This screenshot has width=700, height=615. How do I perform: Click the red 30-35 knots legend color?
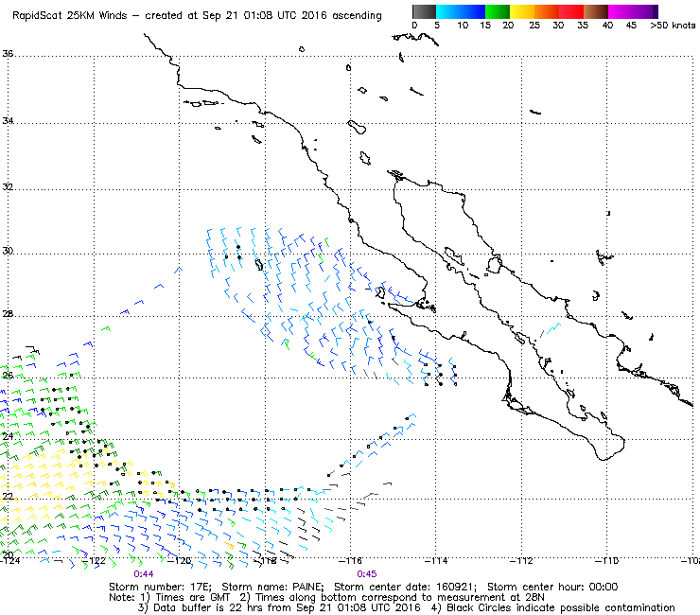[x=571, y=11]
